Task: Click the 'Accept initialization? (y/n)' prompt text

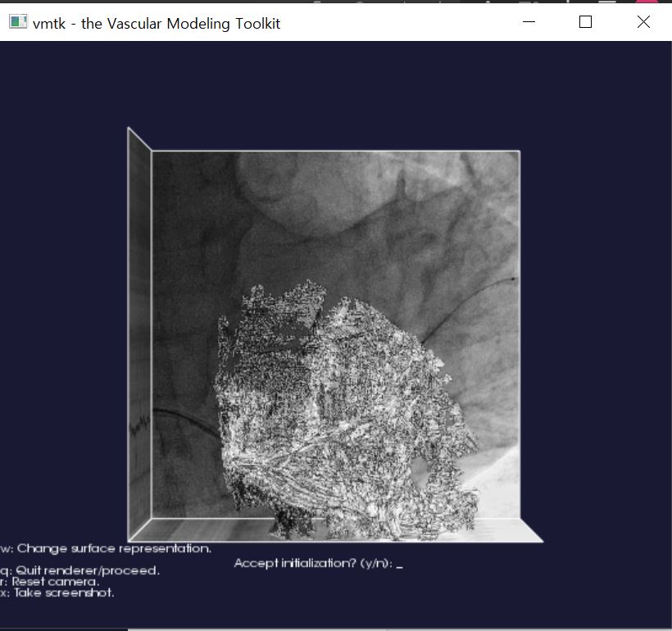Action: click(x=318, y=563)
